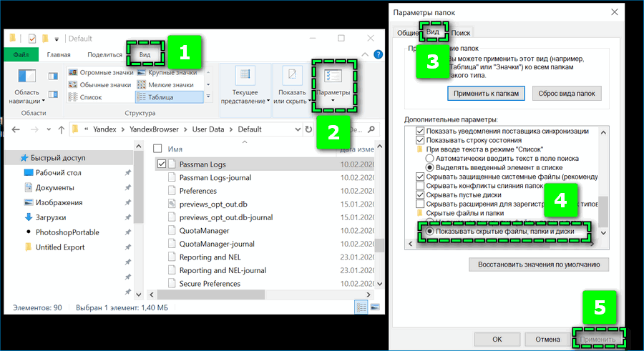Toggle Показать строку состояния checkbox

coord(420,140)
